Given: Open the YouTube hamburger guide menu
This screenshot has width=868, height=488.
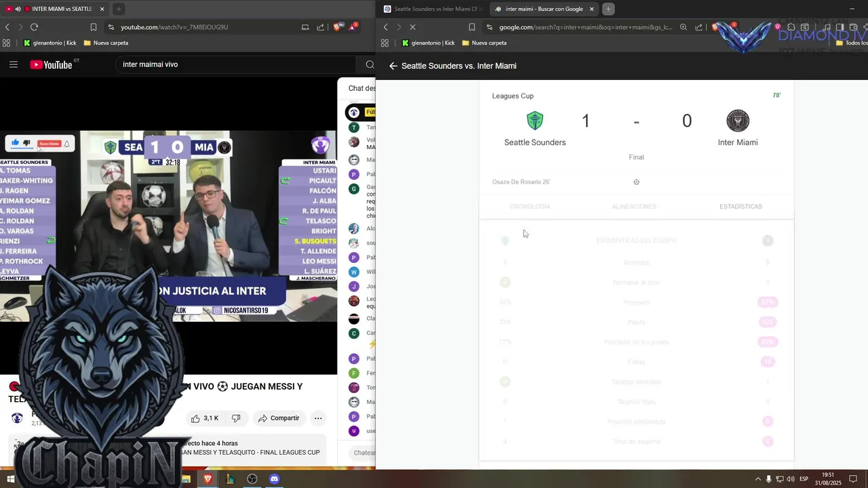Looking at the screenshot, I should pos(14,64).
